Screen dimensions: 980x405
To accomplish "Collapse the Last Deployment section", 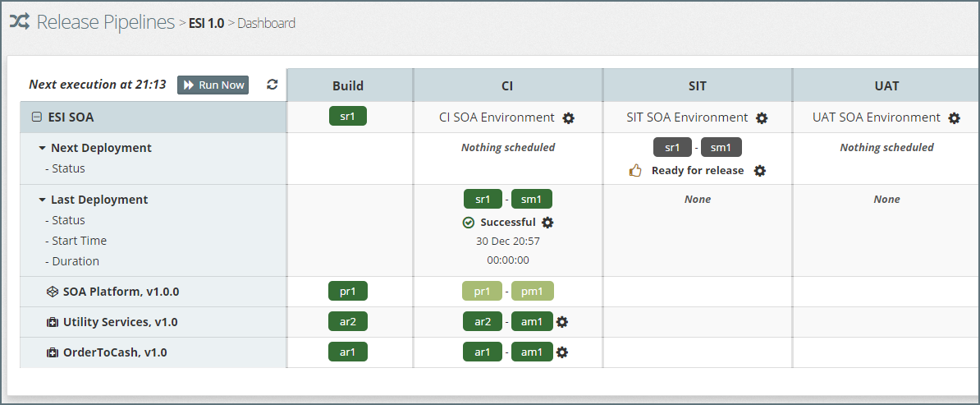I will click(42, 200).
